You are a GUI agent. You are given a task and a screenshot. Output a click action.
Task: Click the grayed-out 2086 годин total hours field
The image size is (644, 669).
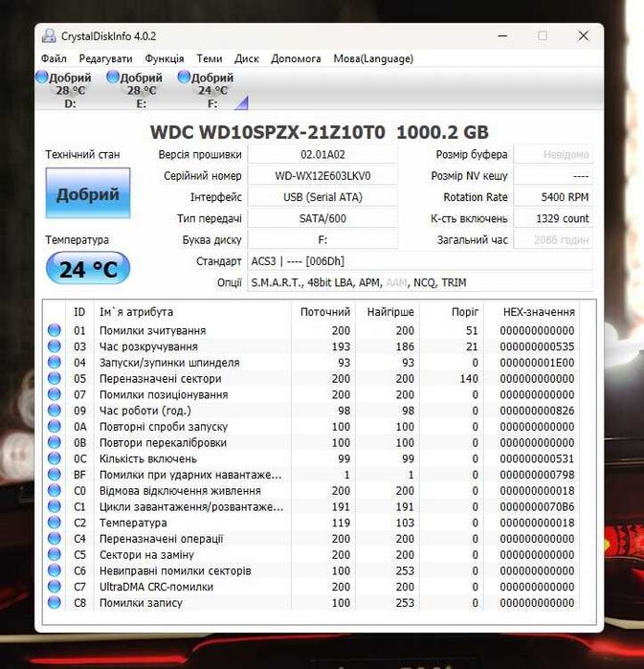click(x=553, y=240)
